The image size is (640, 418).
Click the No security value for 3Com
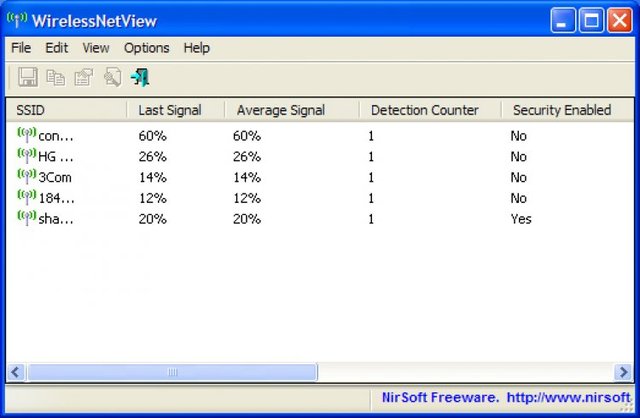tap(519, 178)
